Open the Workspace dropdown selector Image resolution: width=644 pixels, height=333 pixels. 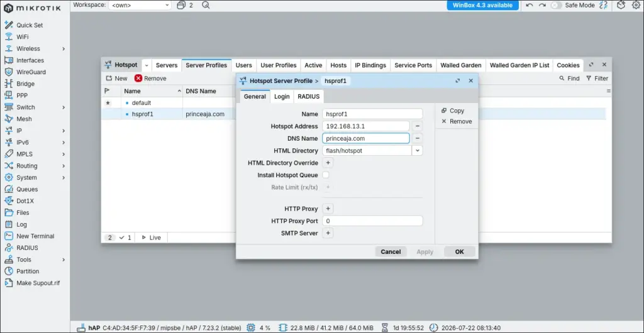[140, 5]
